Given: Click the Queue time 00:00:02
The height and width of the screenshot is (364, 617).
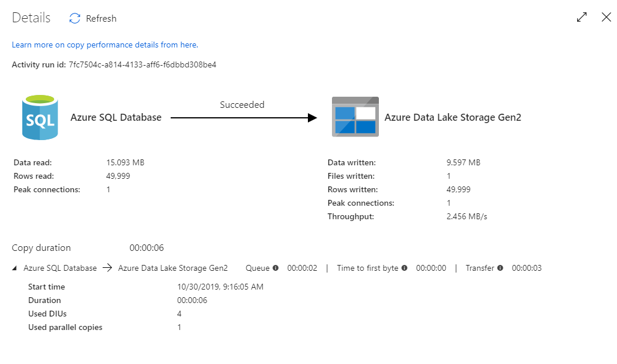Looking at the screenshot, I should pyautogui.click(x=302, y=268).
